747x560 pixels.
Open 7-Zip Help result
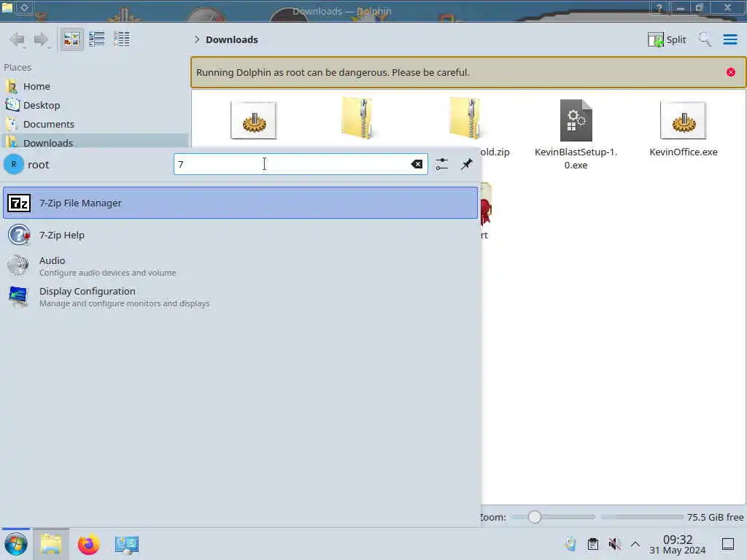[240, 235]
